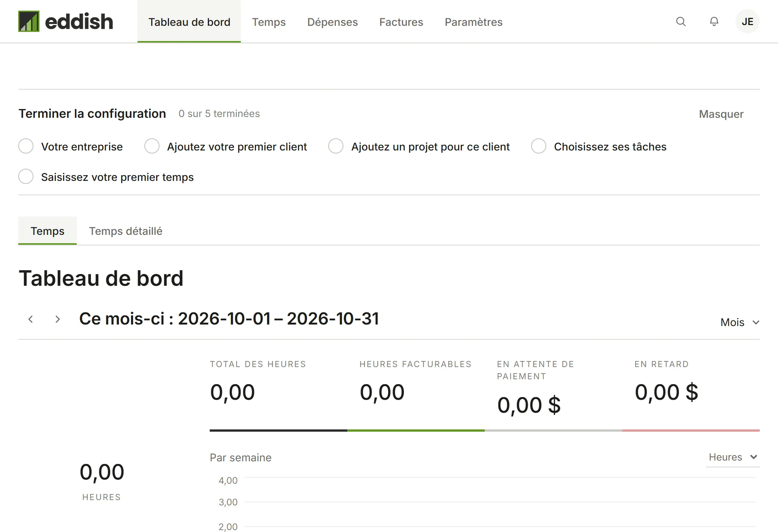Check 'Ajoutez votre premier client' circle

point(152,146)
